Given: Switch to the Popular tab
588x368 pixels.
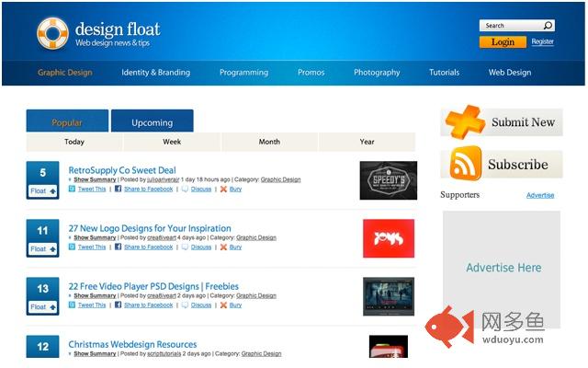Looking at the screenshot, I should click(x=67, y=121).
